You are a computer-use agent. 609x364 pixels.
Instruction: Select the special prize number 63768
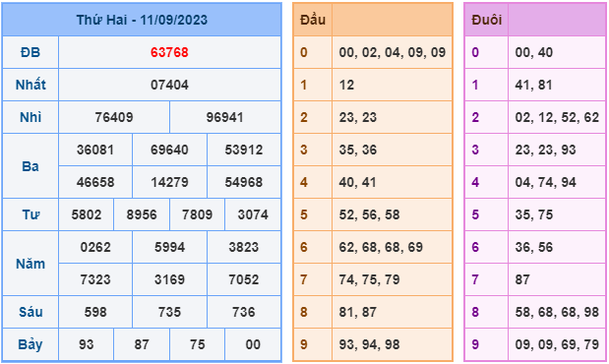[169, 52]
